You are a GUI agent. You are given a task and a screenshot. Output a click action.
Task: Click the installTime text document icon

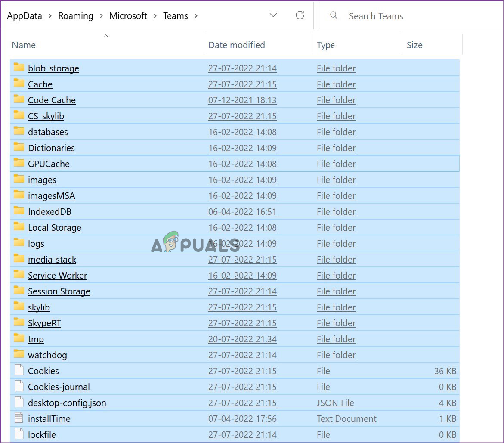pyautogui.click(x=19, y=418)
